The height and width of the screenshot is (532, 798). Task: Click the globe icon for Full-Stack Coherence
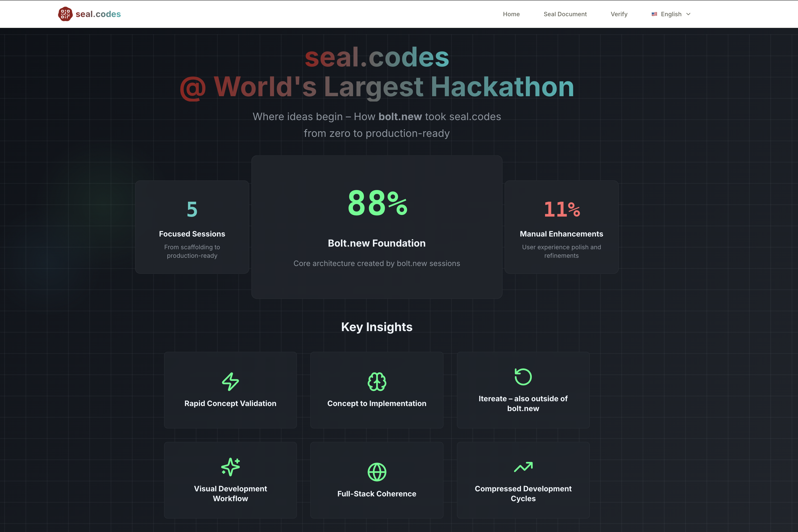click(x=377, y=471)
